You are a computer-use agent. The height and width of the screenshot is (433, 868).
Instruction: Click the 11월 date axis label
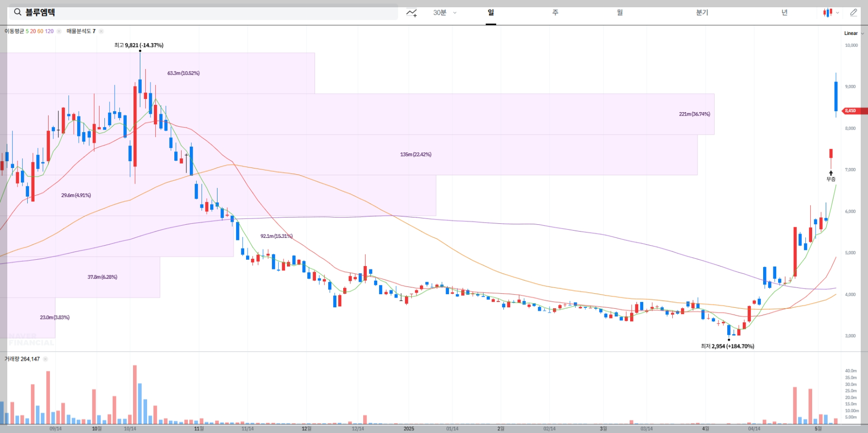pyautogui.click(x=199, y=429)
